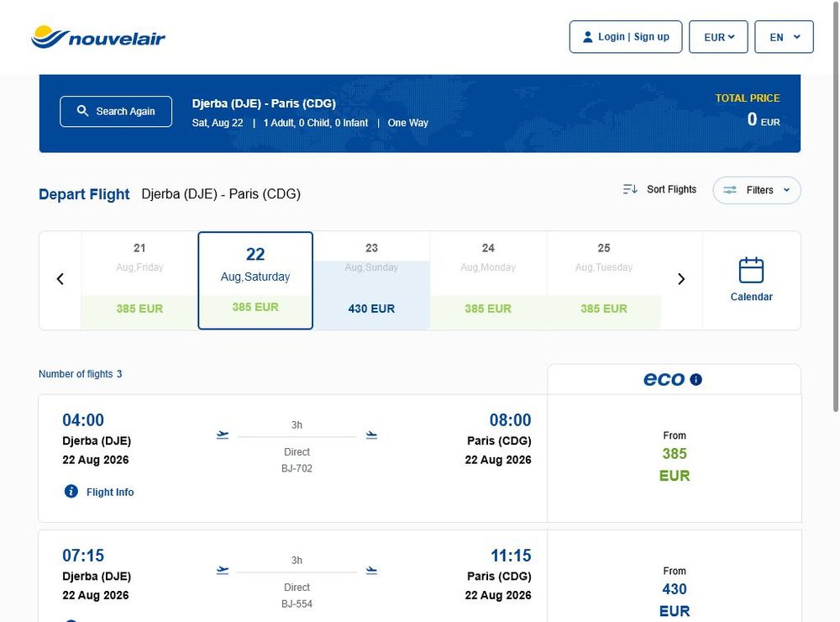Click flight number BJ-554
Image resolution: width=840 pixels, height=622 pixels.
tap(297, 604)
